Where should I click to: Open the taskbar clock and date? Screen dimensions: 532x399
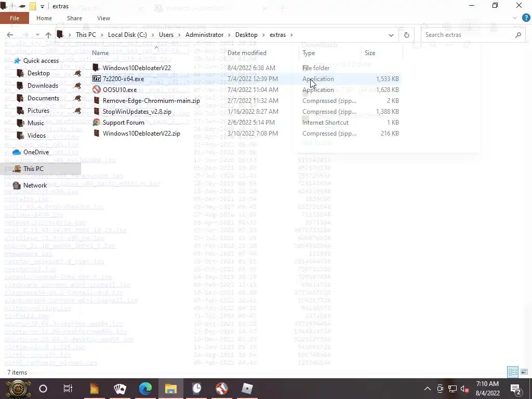pyautogui.click(x=487, y=389)
